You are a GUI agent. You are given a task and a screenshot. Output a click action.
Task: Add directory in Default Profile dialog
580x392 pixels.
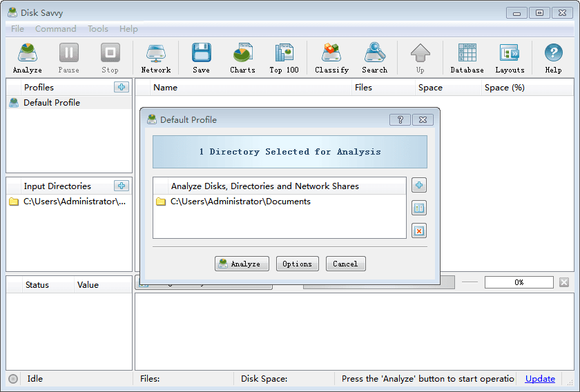click(419, 185)
